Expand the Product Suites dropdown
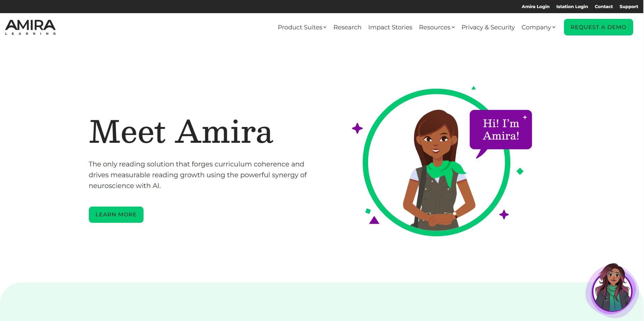Screen dimensions: 644x321 click(302, 27)
